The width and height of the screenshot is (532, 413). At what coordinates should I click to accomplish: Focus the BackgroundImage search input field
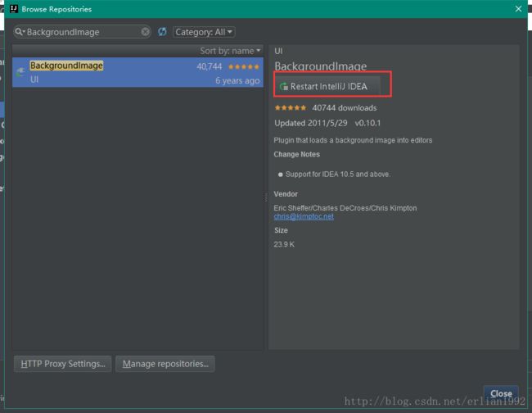click(x=82, y=32)
